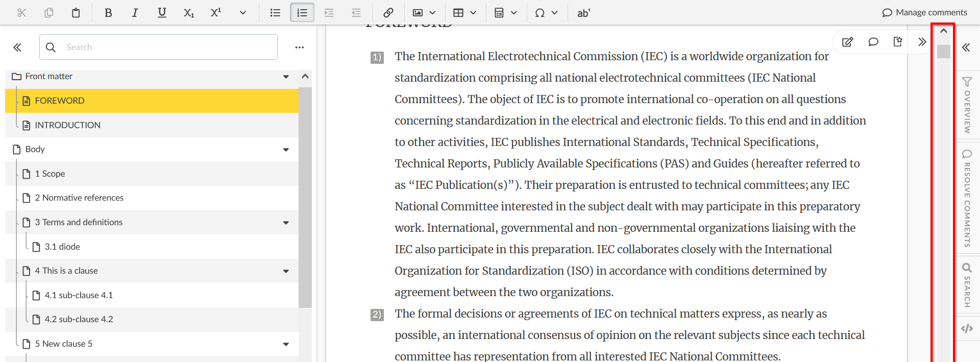
Task: Select 1 Scope in the outline
Action: [x=152, y=174]
